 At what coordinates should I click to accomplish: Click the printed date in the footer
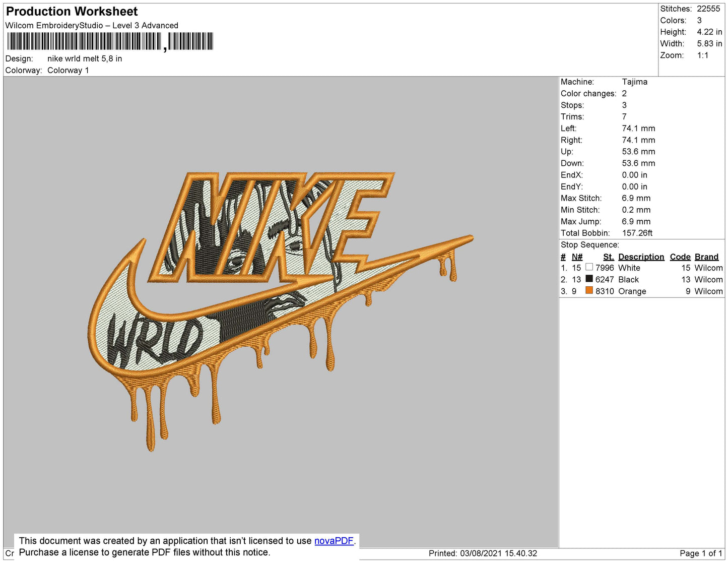(483, 553)
